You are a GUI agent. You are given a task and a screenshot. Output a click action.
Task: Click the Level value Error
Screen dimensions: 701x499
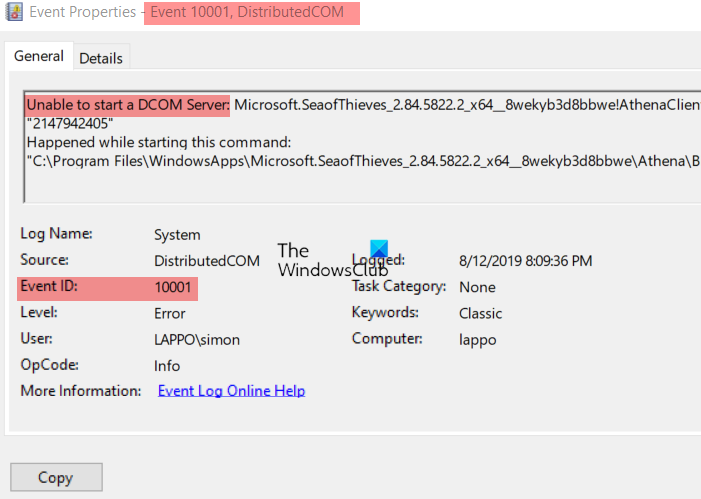point(171,313)
